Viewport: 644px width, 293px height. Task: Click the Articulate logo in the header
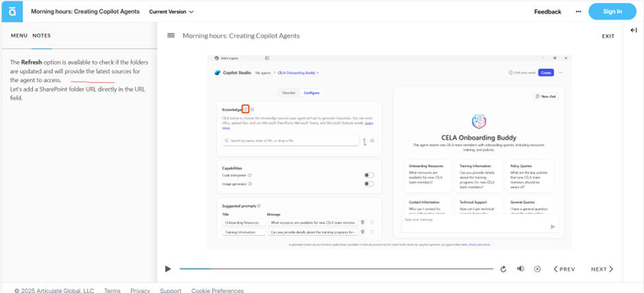12,12
